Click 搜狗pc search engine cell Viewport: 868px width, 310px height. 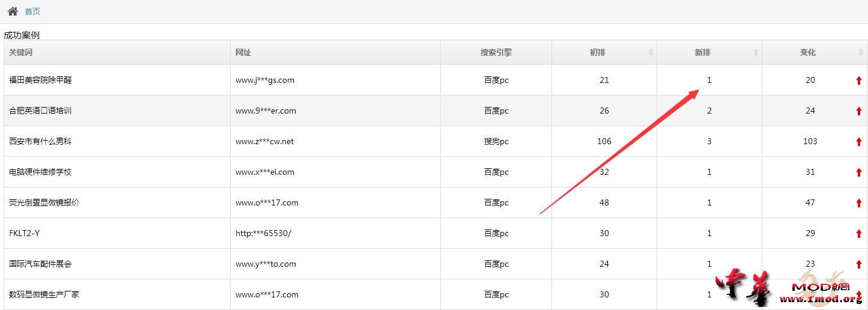coord(496,141)
